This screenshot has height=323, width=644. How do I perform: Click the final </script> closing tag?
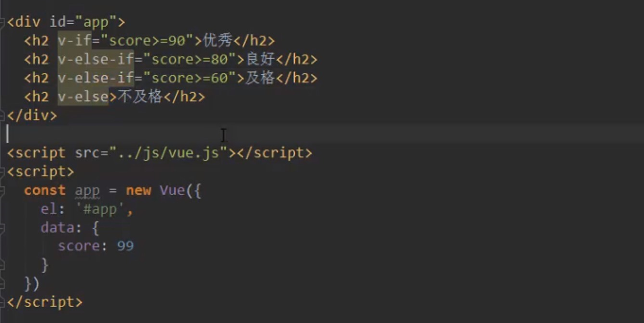[x=45, y=302]
